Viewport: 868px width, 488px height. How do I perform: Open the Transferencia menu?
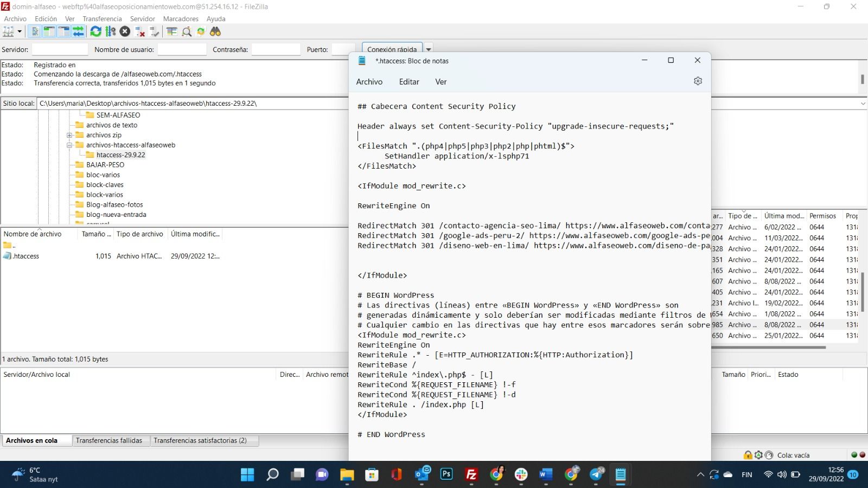pos(102,18)
